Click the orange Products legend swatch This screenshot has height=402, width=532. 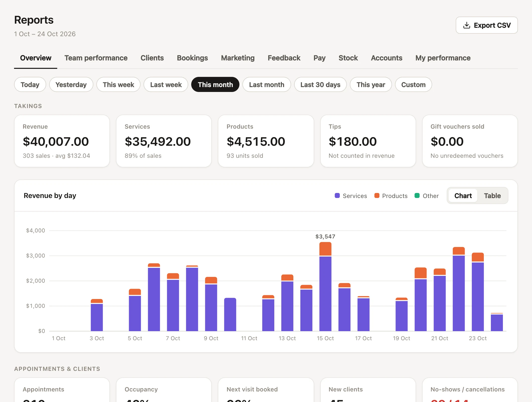point(377,195)
